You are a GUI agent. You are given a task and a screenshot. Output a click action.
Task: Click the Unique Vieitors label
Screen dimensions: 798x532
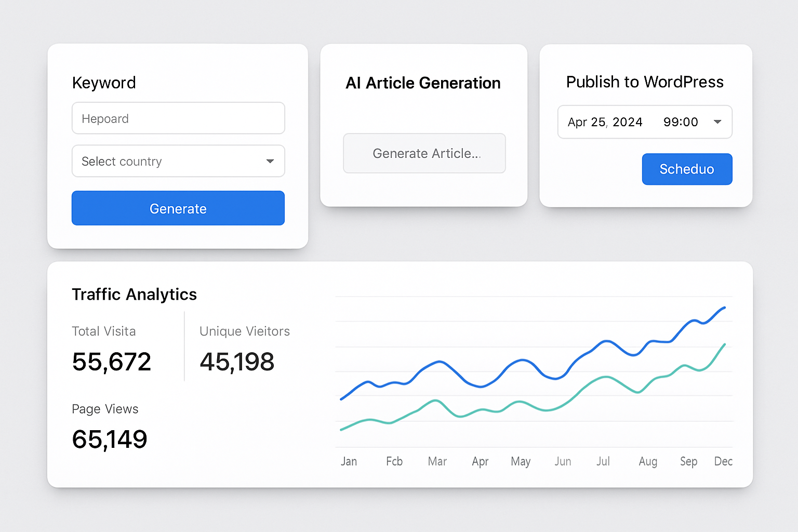click(x=245, y=331)
